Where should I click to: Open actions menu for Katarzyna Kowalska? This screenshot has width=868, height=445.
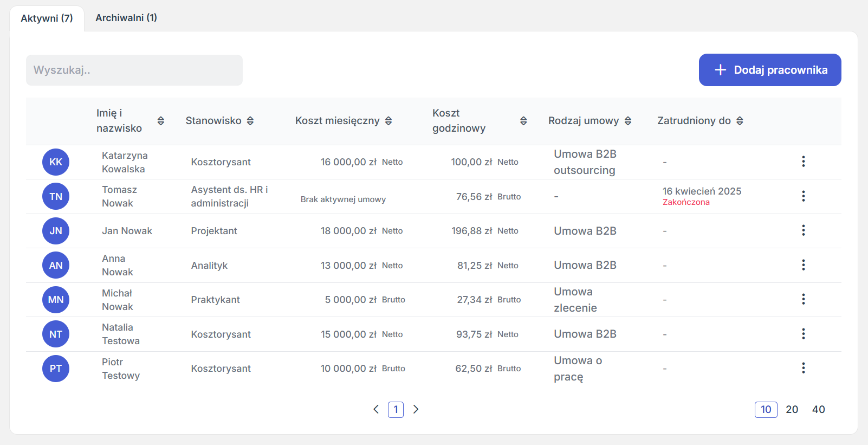pyautogui.click(x=803, y=162)
